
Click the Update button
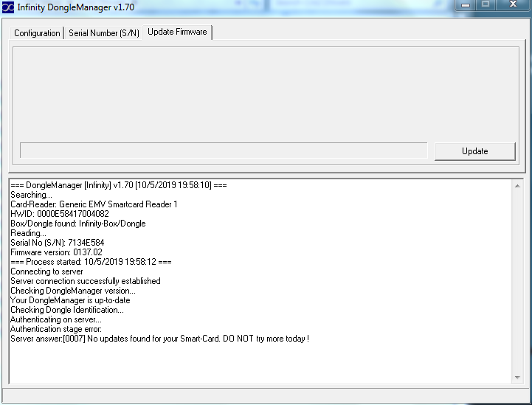coord(474,151)
